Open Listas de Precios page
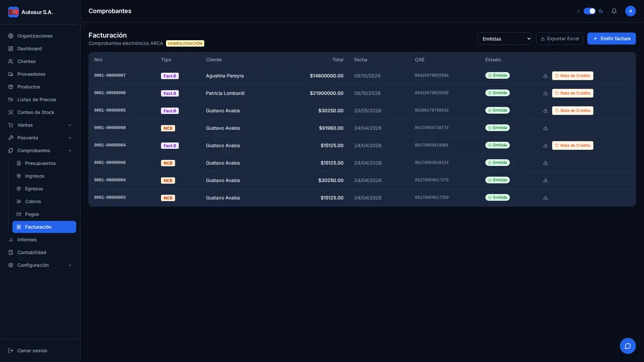This screenshot has width=644, height=362. pos(40,100)
